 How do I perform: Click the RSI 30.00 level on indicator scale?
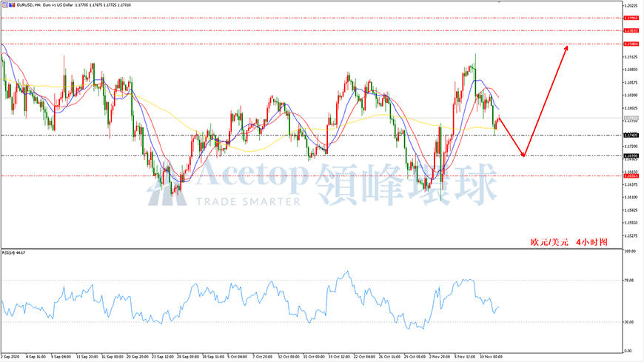pos(628,322)
